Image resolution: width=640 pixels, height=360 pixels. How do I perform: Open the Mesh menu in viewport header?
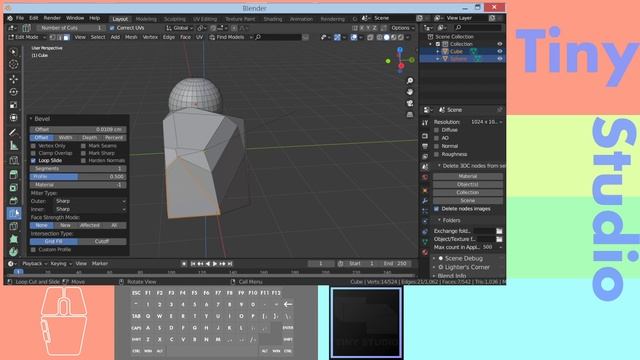tap(131, 37)
